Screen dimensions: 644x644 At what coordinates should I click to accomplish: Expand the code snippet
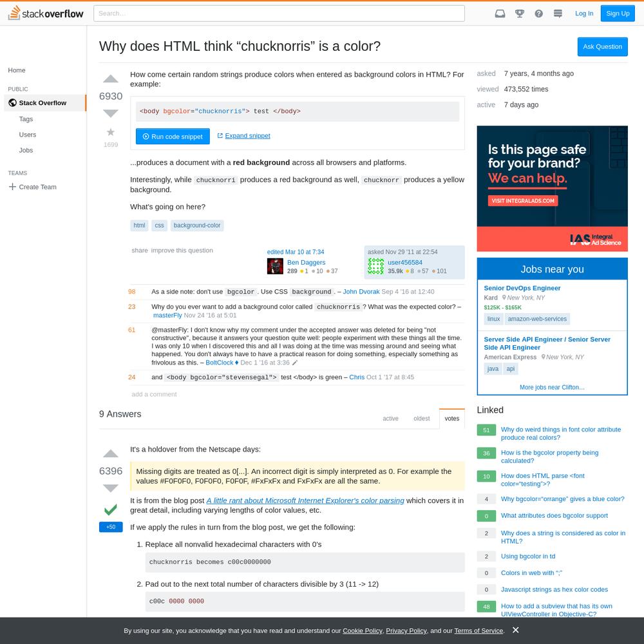tap(243, 136)
